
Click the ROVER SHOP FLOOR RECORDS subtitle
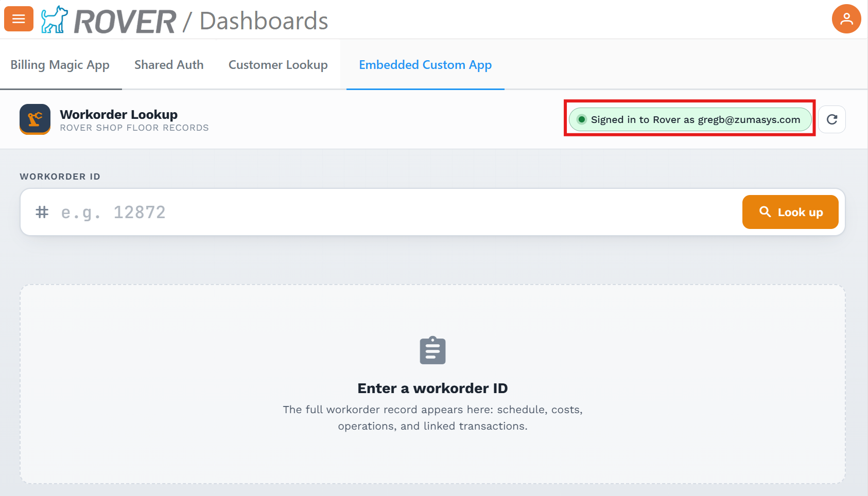point(134,128)
